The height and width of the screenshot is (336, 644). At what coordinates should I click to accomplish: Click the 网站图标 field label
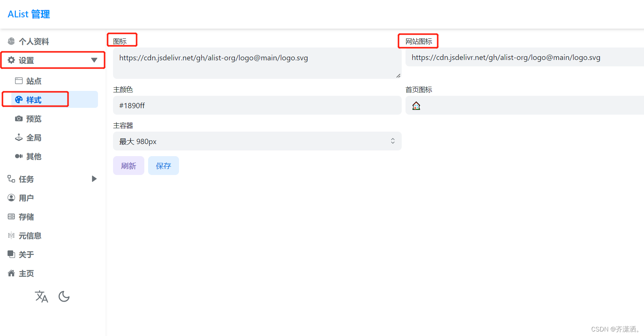[419, 41]
